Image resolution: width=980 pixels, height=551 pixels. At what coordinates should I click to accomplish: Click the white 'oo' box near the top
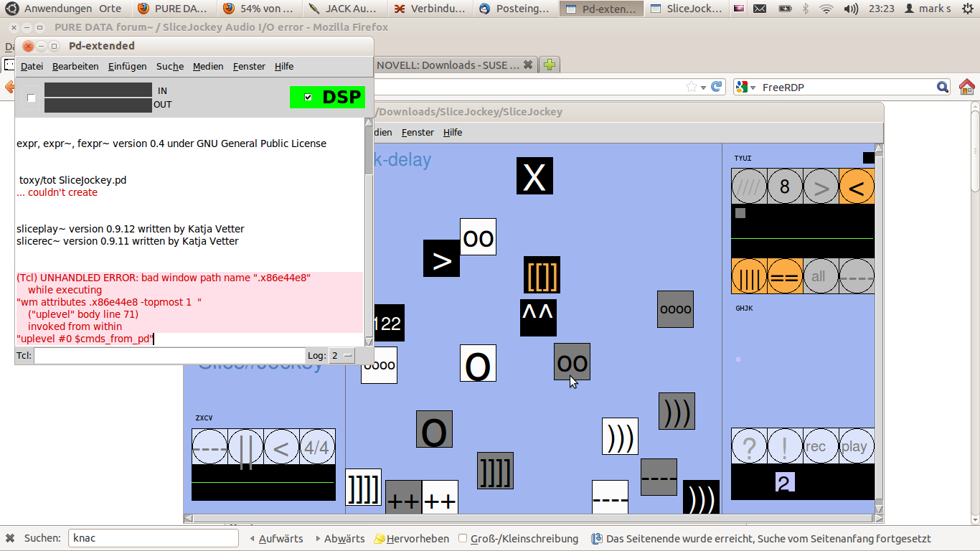(x=478, y=237)
